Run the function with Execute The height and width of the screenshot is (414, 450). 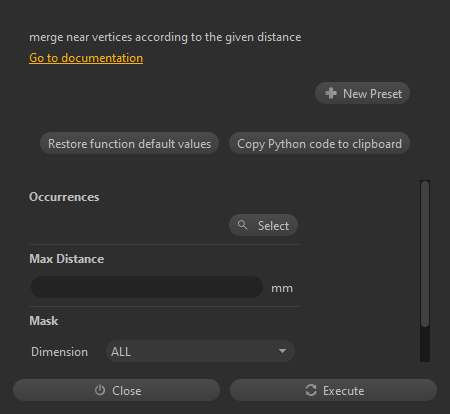[x=333, y=390]
